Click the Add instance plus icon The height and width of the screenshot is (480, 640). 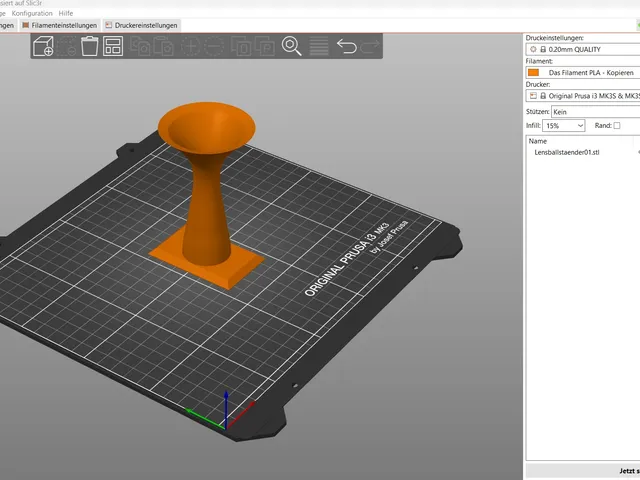click(190, 46)
